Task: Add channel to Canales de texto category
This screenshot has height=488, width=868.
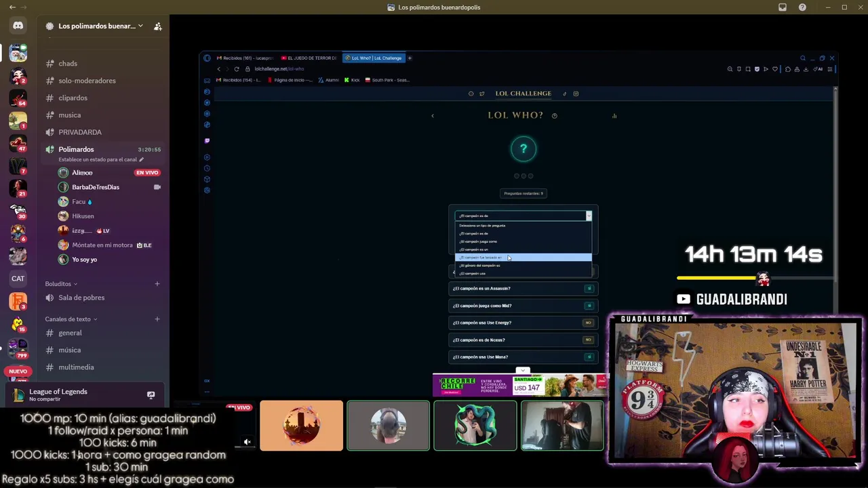Action: (157, 319)
